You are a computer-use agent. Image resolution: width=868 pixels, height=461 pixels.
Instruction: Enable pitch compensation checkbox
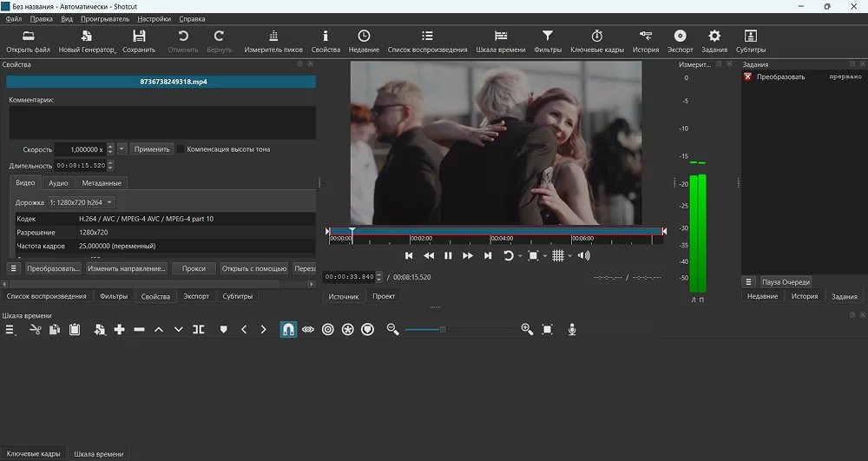pyautogui.click(x=181, y=149)
